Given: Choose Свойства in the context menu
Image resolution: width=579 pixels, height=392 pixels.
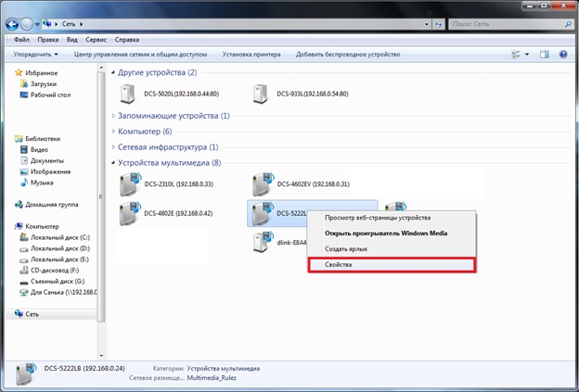Looking at the screenshot, I should [x=390, y=265].
